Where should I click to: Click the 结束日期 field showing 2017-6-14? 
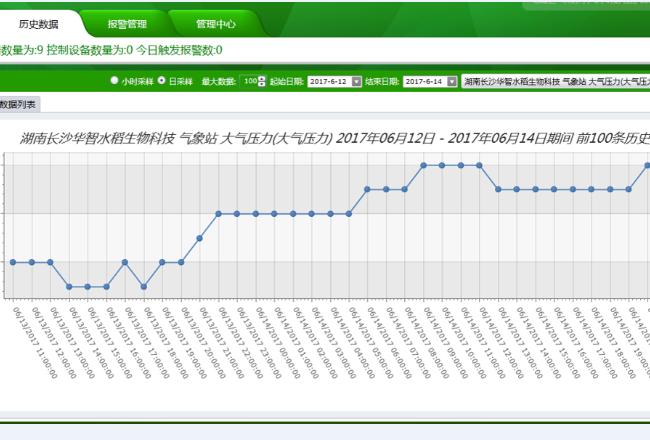click(x=424, y=81)
